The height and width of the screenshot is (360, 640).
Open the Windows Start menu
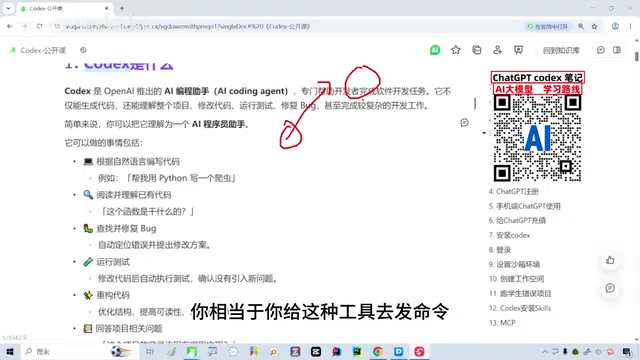10,351
